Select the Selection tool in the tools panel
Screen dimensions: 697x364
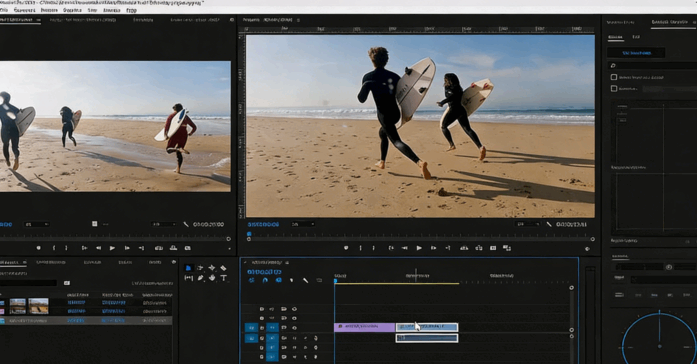188,268
